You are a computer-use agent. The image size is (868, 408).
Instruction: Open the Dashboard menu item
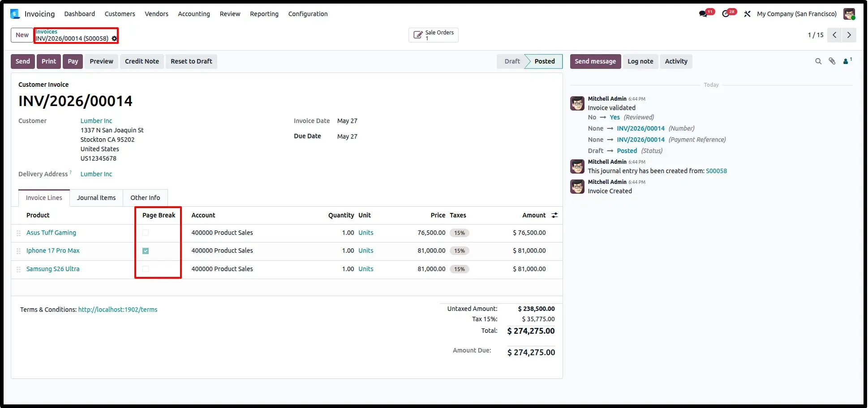(79, 14)
